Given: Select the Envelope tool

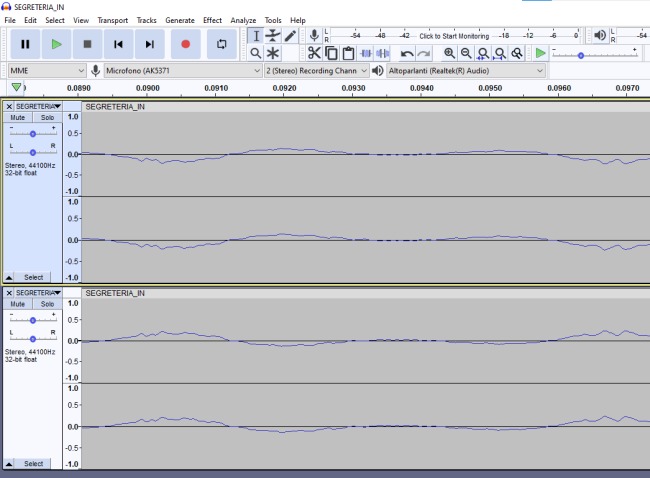Looking at the screenshot, I should tap(273, 36).
